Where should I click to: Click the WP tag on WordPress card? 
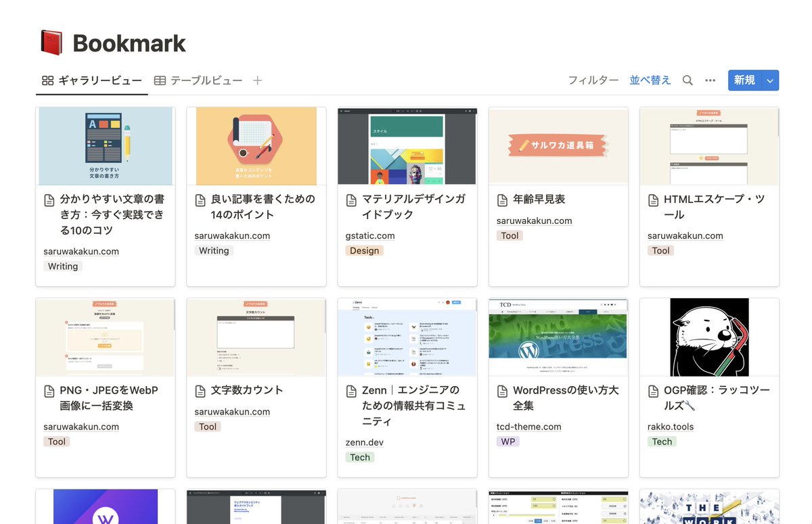point(507,442)
